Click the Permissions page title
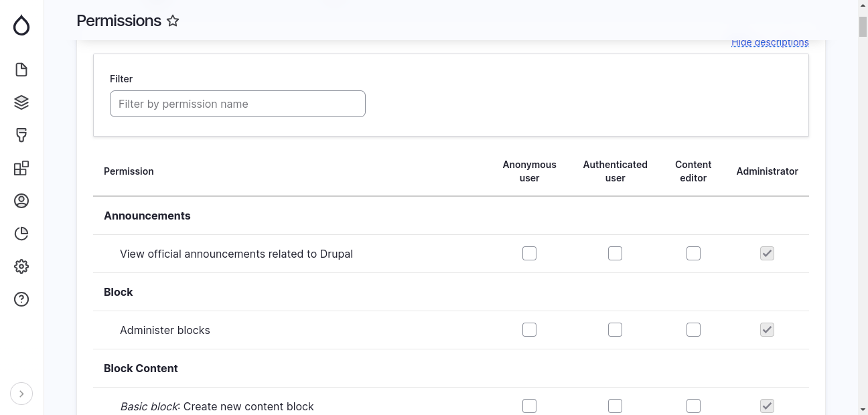 [119, 21]
